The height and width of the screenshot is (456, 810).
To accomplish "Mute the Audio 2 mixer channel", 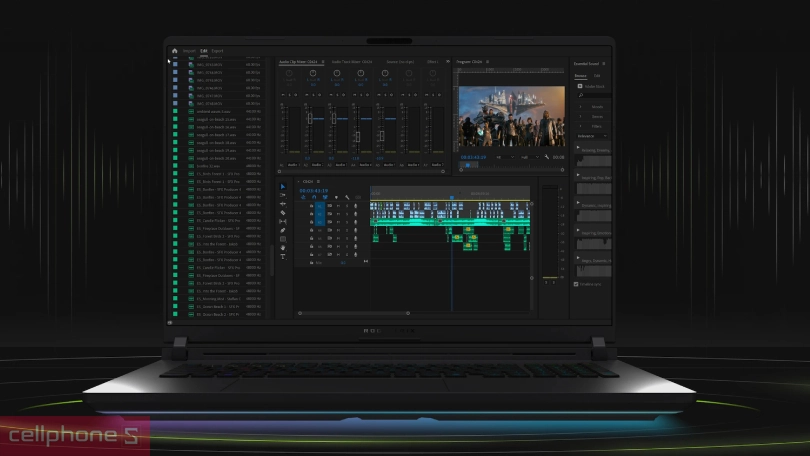I will (307, 95).
